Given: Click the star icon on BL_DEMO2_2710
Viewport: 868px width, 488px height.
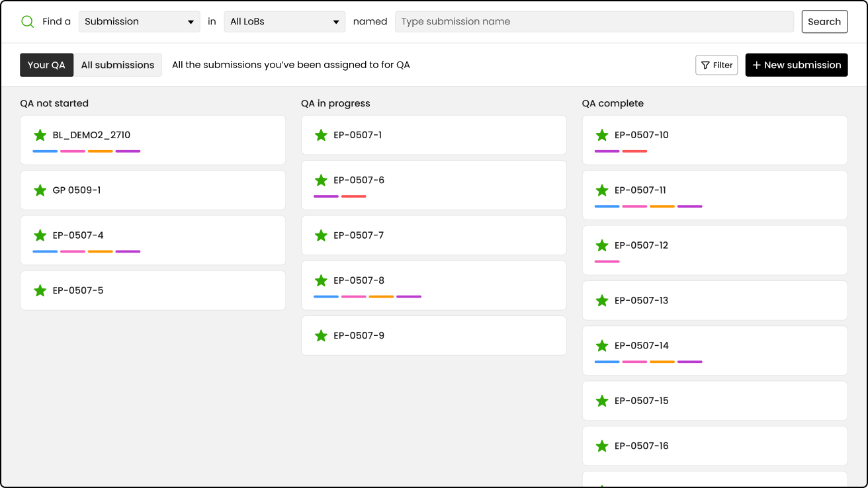Looking at the screenshot, I should pyautogui.click(x=40, y=135).
